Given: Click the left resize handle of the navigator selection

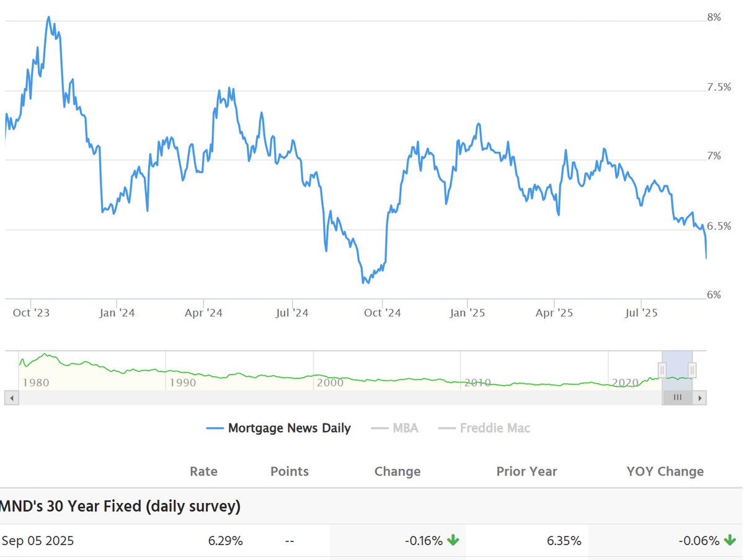Looking at the screenshot, I should coord(662,370).
